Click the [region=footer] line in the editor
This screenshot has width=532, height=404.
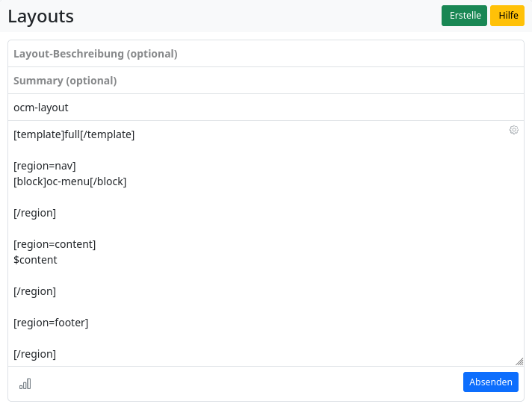[x=51, y=323]
